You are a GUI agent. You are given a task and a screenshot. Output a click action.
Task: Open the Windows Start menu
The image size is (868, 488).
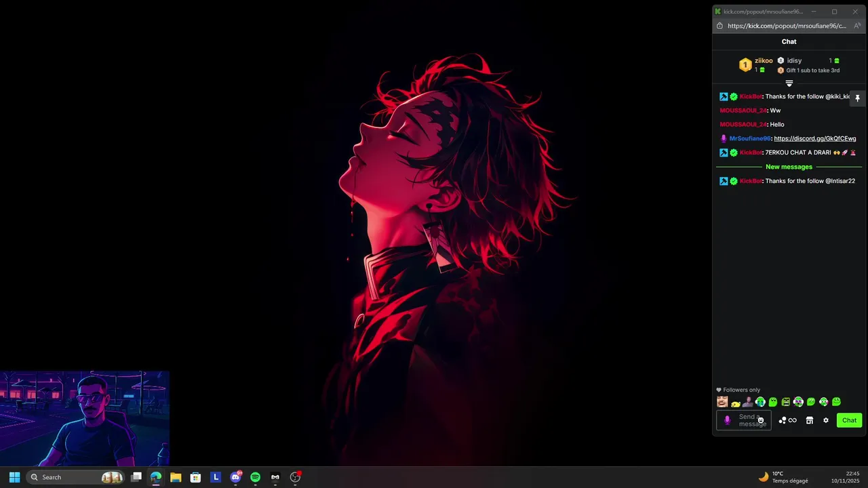14,477
